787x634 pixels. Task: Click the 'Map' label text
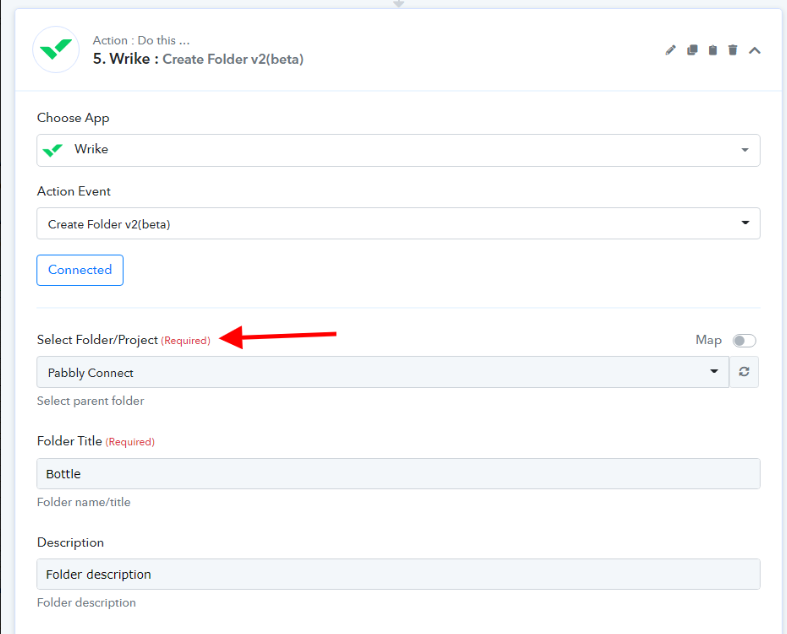coord(708,340)
